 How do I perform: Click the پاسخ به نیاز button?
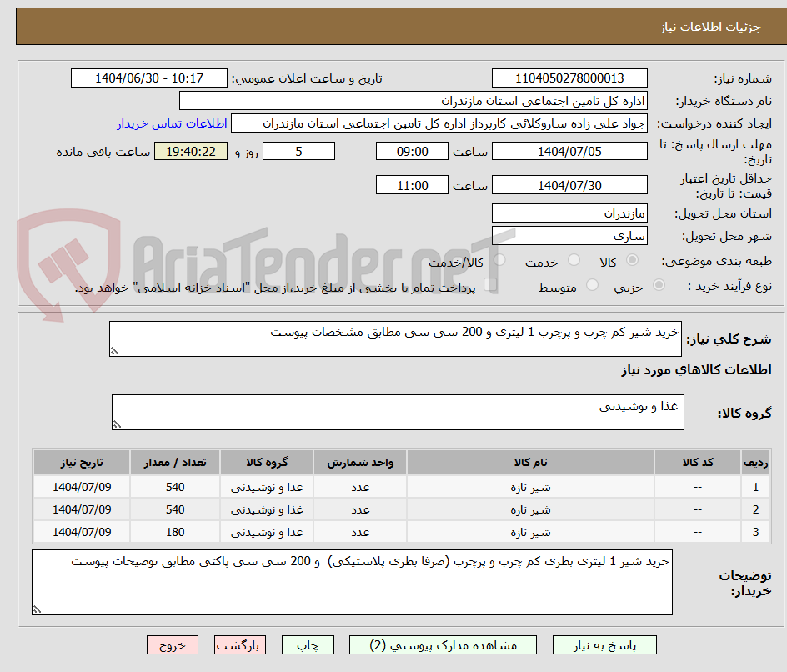(604, 644)
